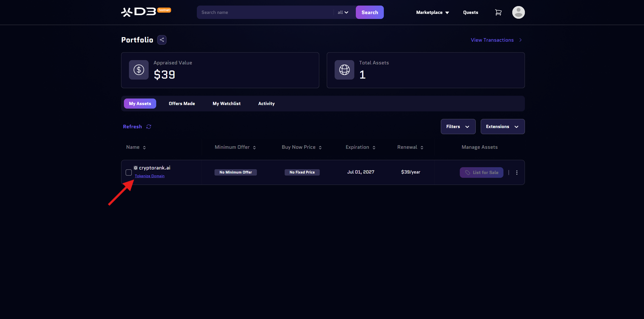This screenshot has width=644, height=319.
Task: Open the search "all" category dropdown
Action: [x=343, y=12]
